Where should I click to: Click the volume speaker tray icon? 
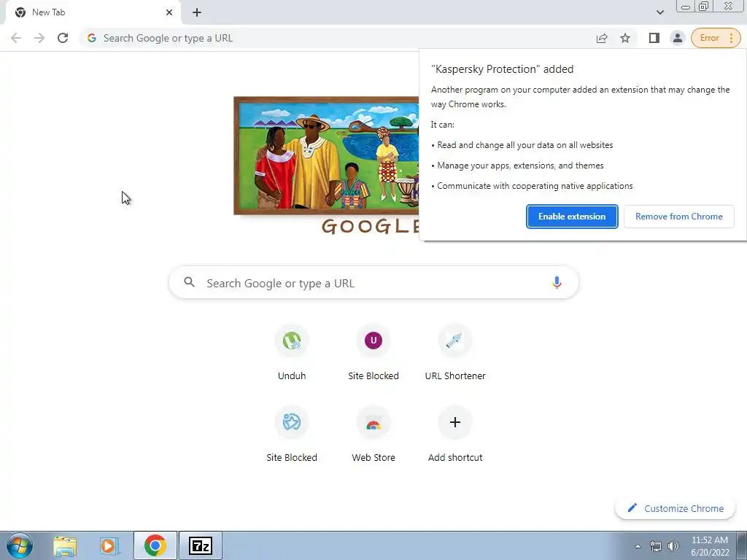(x=673, y=546)
